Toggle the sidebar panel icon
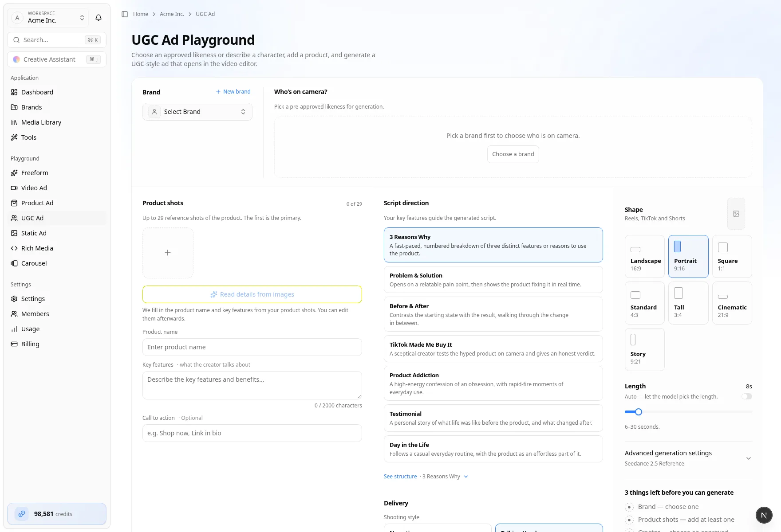 [125, 14]
